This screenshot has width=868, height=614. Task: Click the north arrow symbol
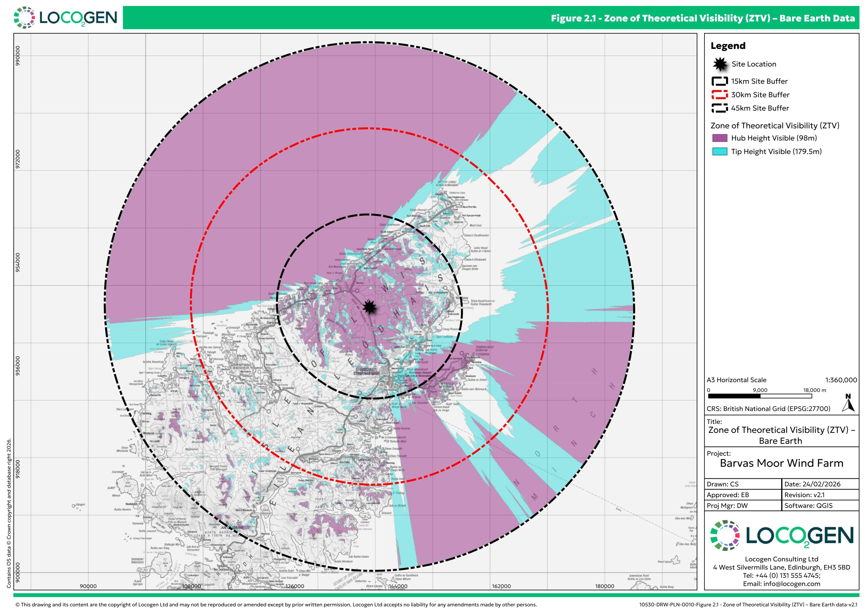click(x=848, y=403)
